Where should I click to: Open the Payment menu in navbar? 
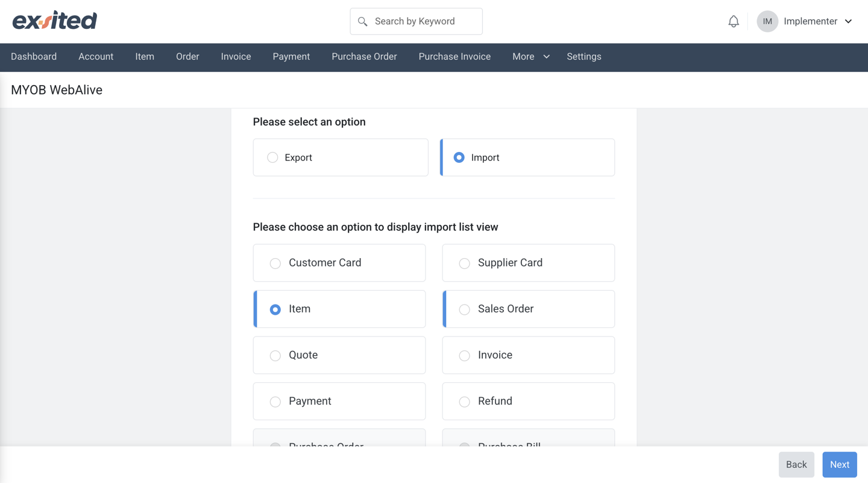click(x=291, y=57)
